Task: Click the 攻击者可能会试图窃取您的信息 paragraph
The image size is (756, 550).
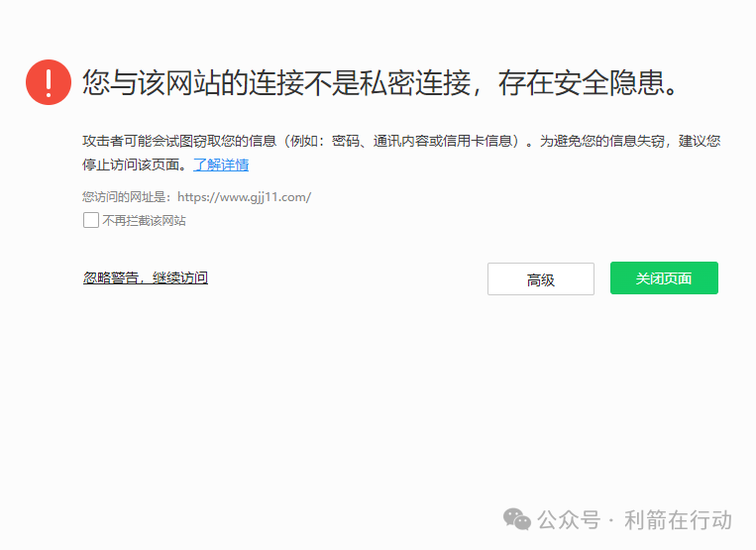Action: coord(179,141)
